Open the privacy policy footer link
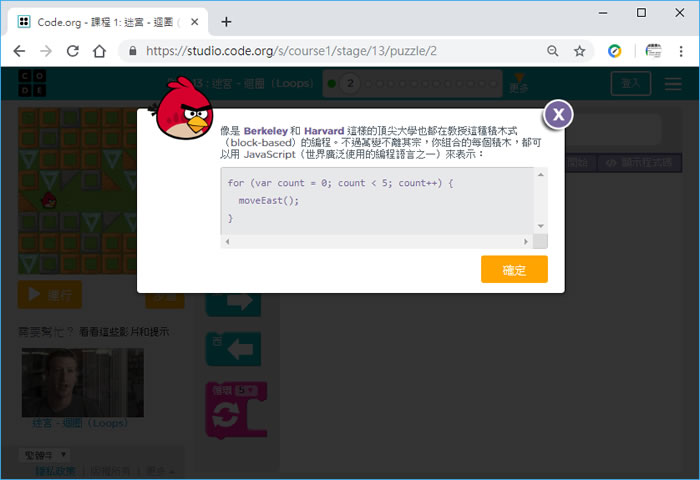This screenshot has height=480, width=700. click(x=55, y=471)
